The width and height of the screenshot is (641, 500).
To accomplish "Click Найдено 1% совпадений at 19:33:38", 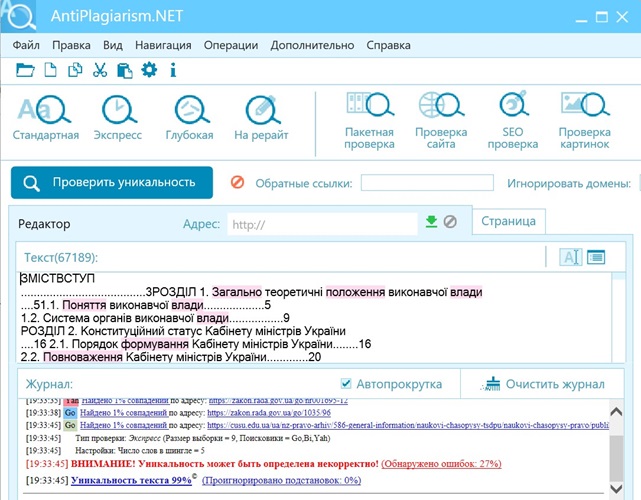I will tap(124, 413).
